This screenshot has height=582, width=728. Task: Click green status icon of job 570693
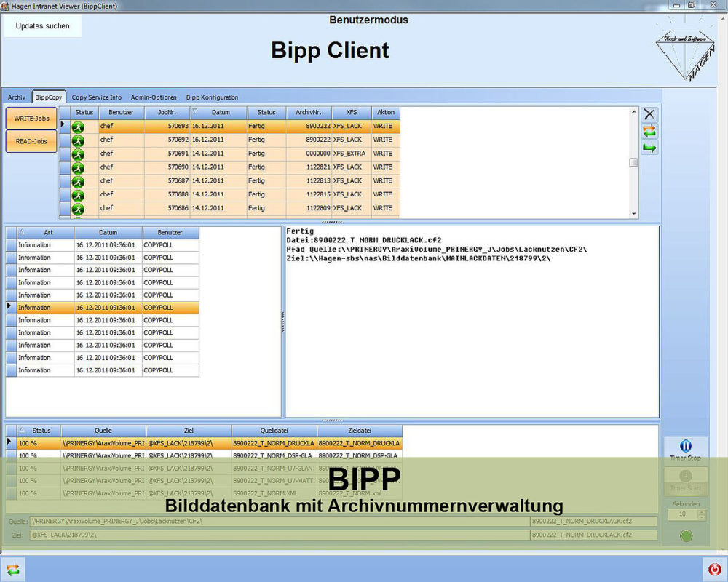tap(78, 127)
